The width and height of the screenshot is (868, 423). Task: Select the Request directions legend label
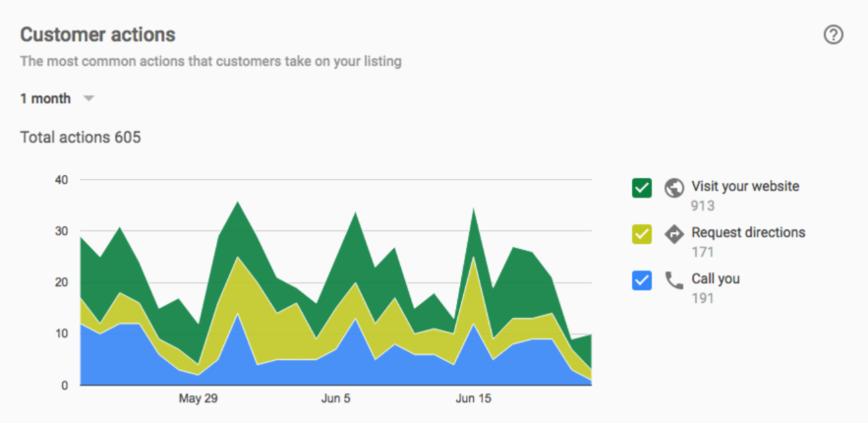coord(748,232)
